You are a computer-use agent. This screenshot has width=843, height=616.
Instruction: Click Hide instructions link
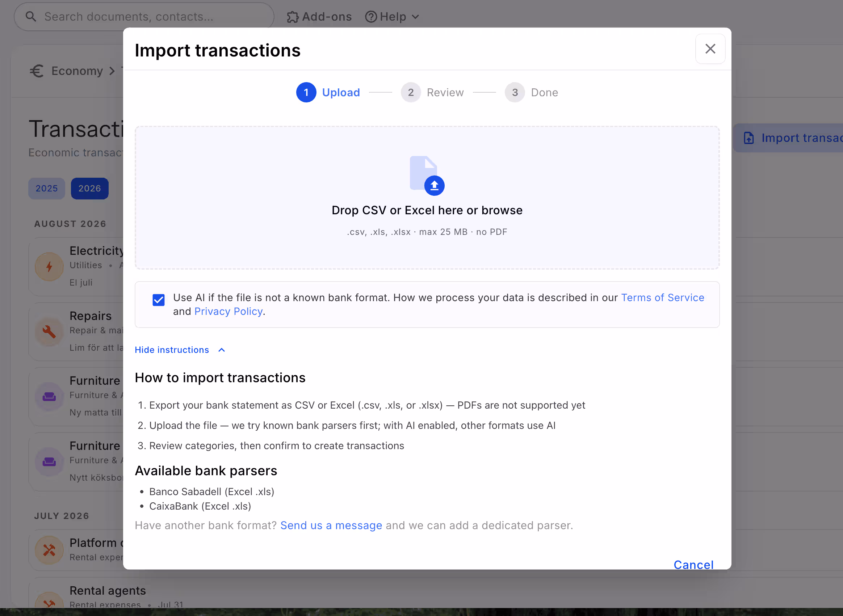point(172,350)
